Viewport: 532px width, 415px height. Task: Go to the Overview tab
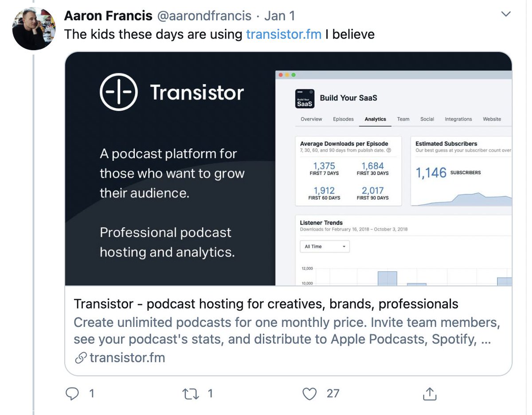tap(311, 119)
